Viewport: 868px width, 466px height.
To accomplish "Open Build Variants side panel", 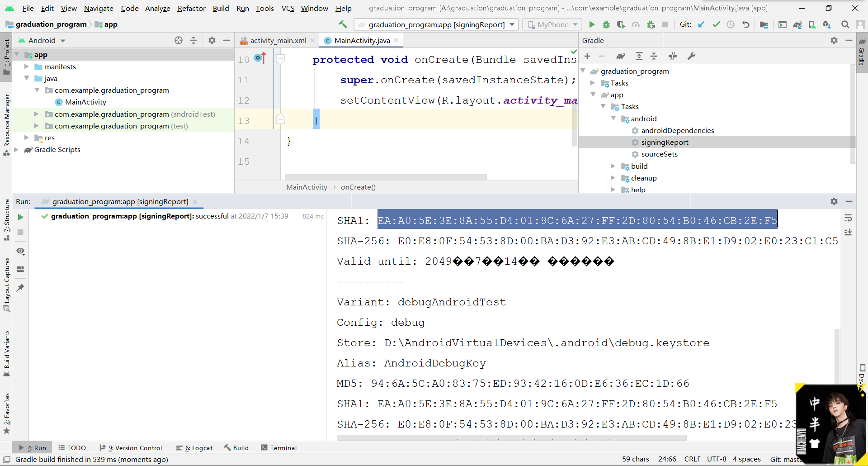I will [x=6, y=353].
